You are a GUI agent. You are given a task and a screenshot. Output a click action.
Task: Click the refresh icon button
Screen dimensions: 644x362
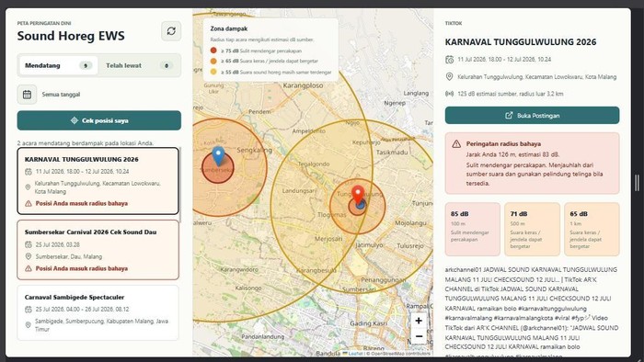click(171, 30)
